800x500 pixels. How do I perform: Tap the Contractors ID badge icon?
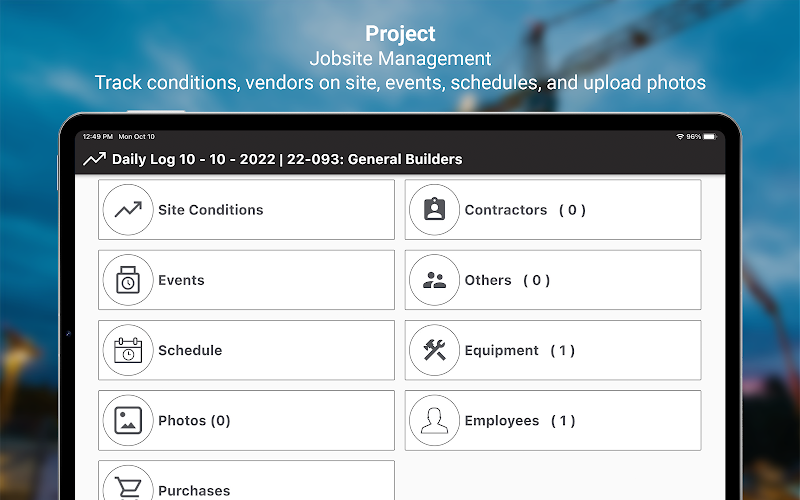click(435, 210)
